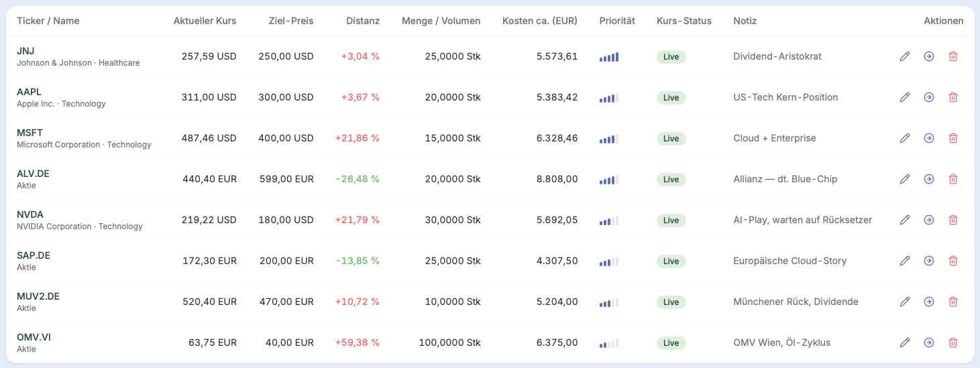Select the AAPL ticker symbol
This screenshot has height=368, width=980.
coord(29,92)
